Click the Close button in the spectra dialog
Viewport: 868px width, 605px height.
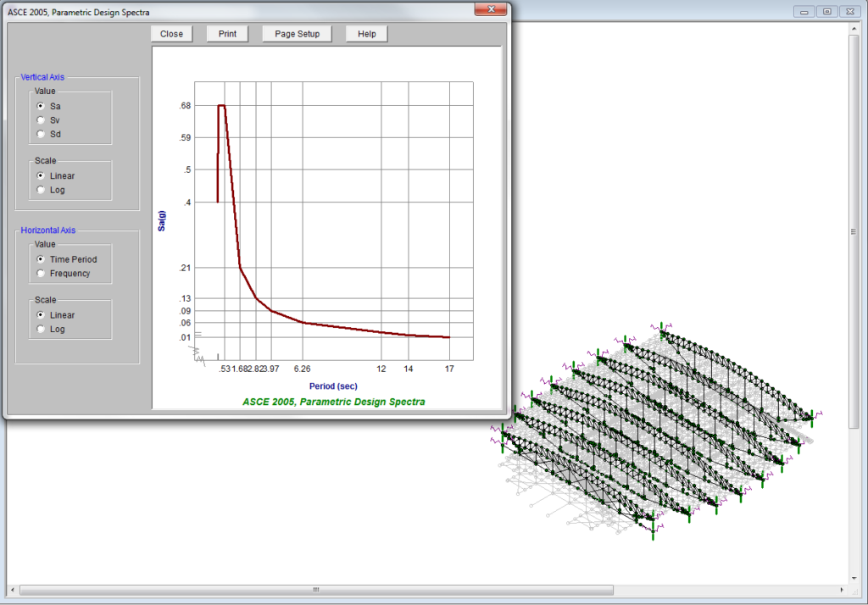click(171, 34)
